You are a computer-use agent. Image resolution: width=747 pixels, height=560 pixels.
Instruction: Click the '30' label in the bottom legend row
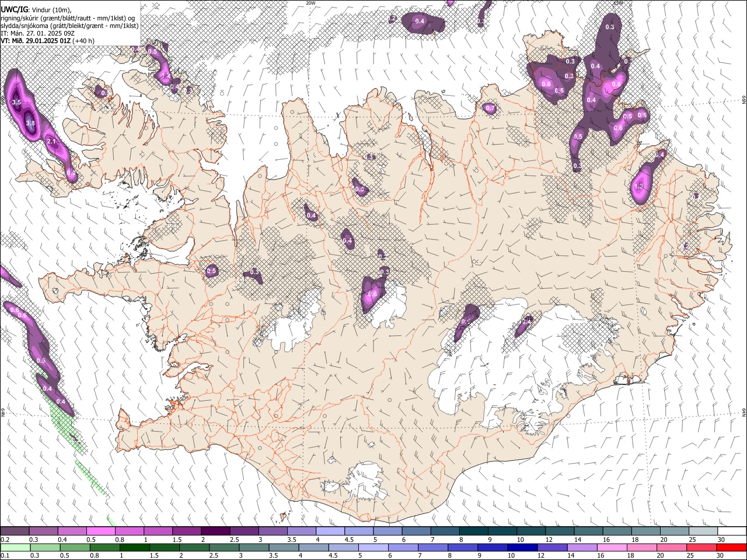click(720, 556)
